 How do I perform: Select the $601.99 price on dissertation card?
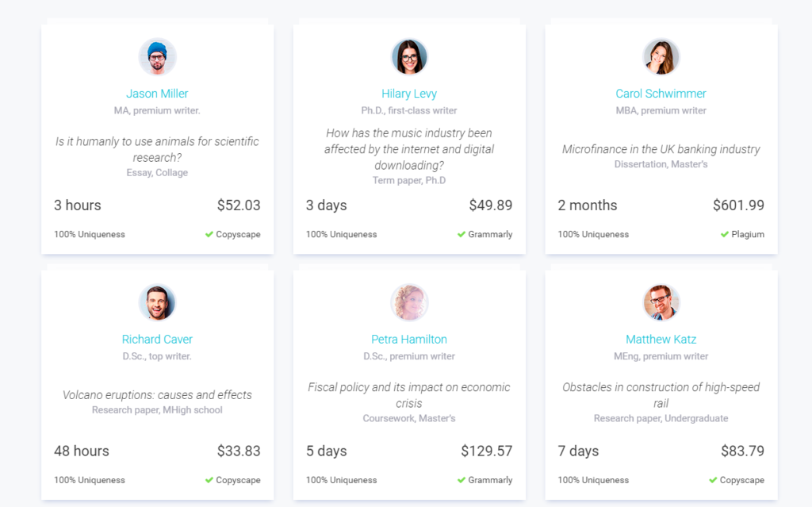pos(738,205)
